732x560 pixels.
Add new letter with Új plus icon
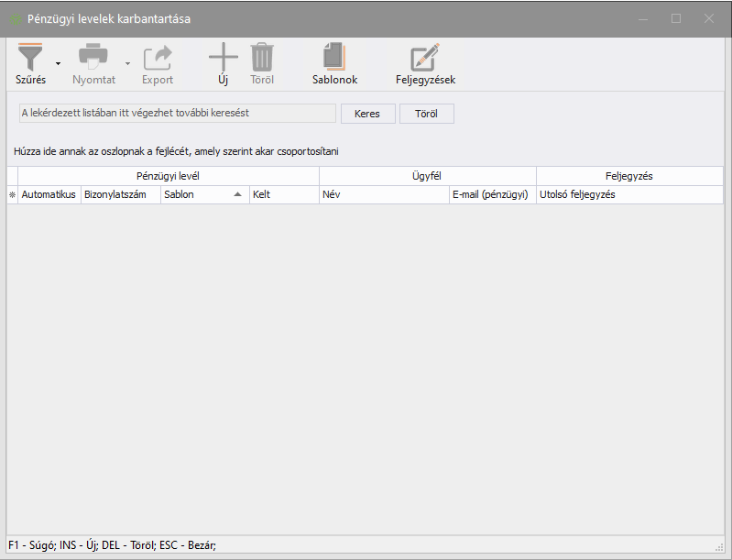point(223,59)
